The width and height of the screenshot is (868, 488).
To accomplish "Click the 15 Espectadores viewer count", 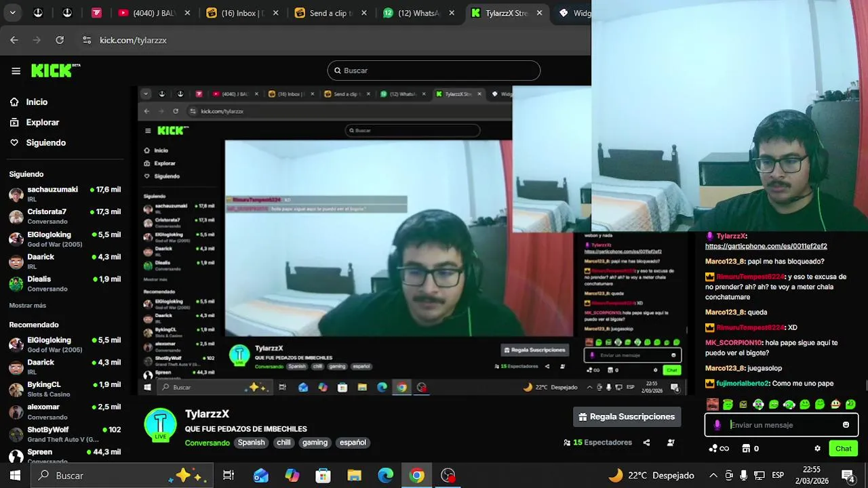I will [x=597, y=443].
